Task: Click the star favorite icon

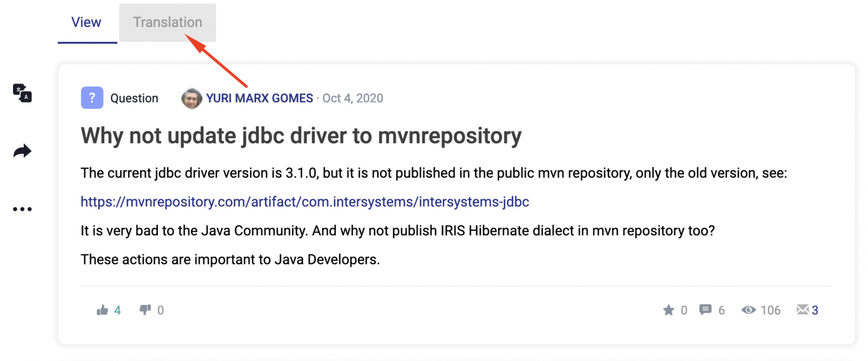Action: click(x=668, y=310)
